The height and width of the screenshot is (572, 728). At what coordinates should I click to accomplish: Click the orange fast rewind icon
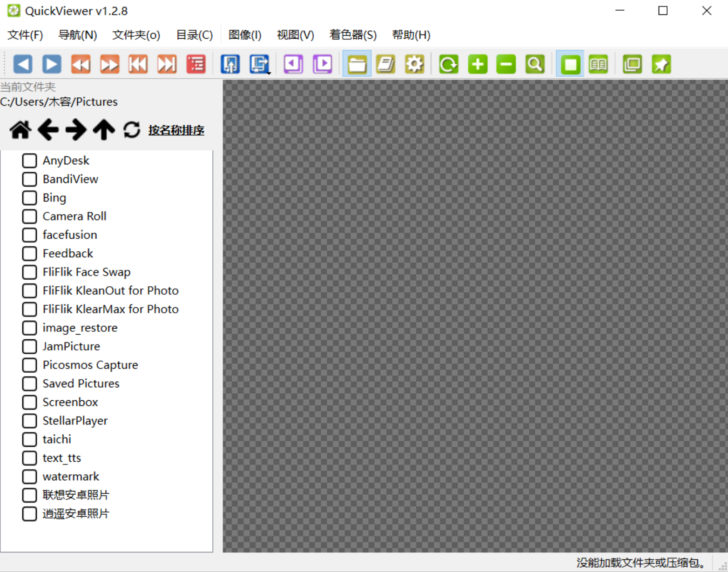point(81,64)
